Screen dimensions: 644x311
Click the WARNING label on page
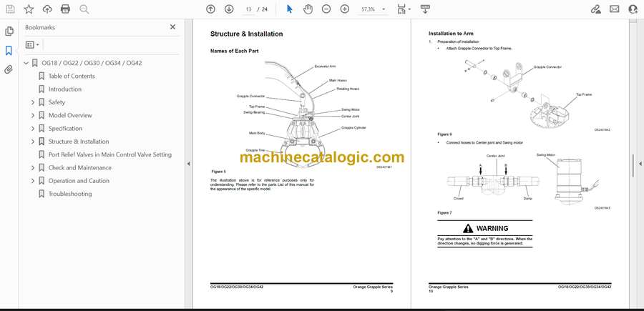[x=492, y=229]
